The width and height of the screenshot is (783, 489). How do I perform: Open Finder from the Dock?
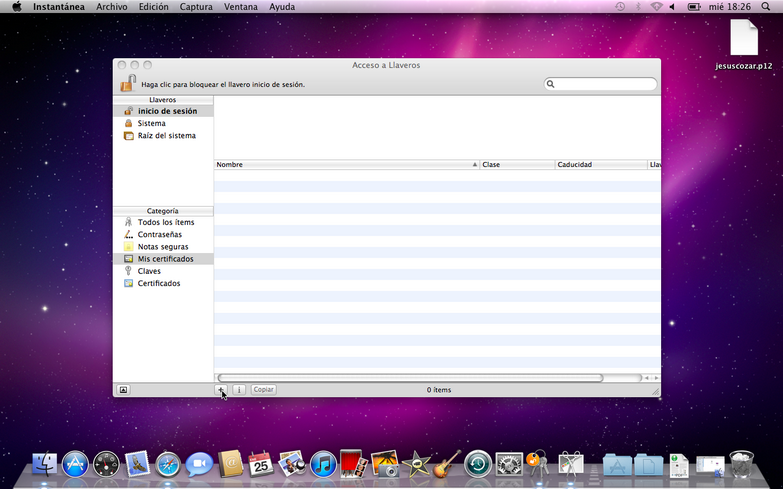click(x=44, y=465)
